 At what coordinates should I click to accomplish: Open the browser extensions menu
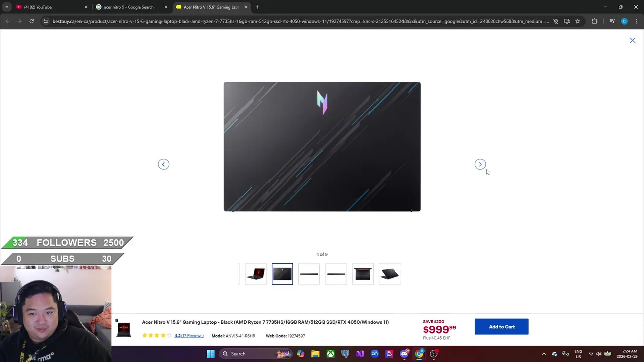coord(595,21)
